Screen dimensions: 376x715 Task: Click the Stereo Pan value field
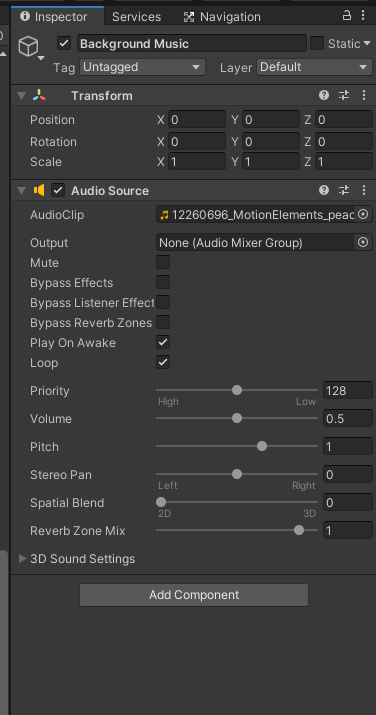click(348, 474)
